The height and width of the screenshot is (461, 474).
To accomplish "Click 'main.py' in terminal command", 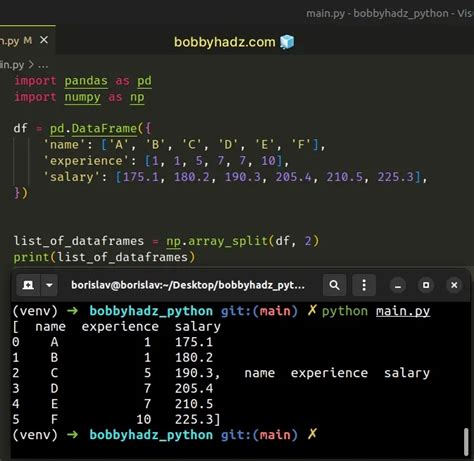I will pos(403,311).
